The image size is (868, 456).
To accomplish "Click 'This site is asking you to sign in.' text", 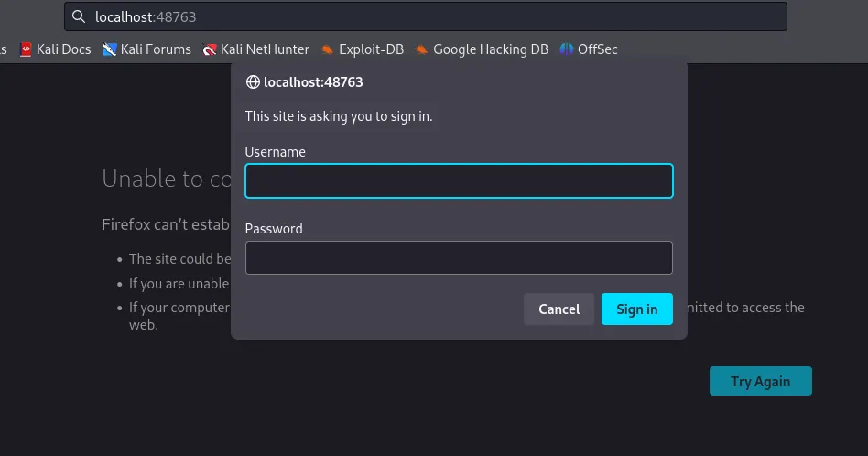I will tap(339, 116).
